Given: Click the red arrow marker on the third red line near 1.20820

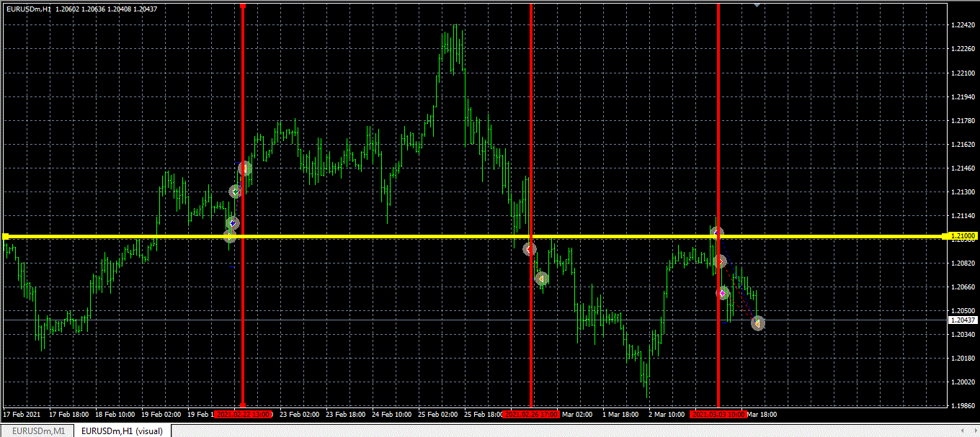Looking at the screenshot, I should (719, 261).
